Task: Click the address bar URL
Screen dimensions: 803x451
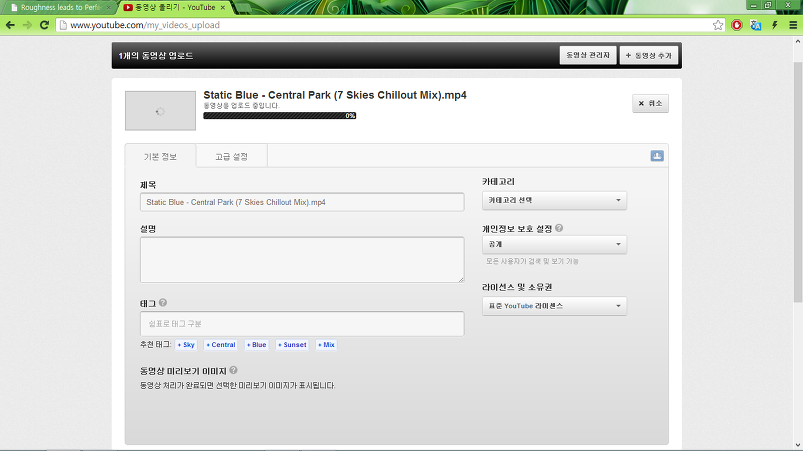Action: pyautogui.click(x=145, y=25)
